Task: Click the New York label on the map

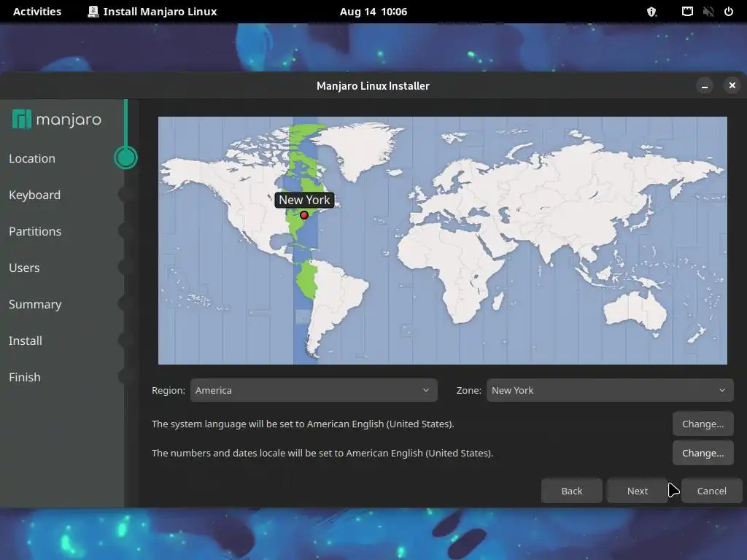Action: (304, 200)
